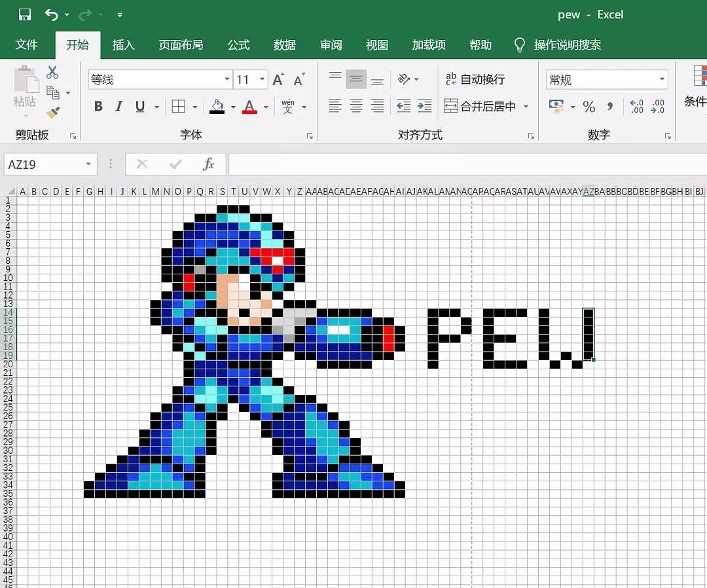The width and height of the screenshot is (707, 588).
Task: Open the 数据 tab
Action: 285,45
